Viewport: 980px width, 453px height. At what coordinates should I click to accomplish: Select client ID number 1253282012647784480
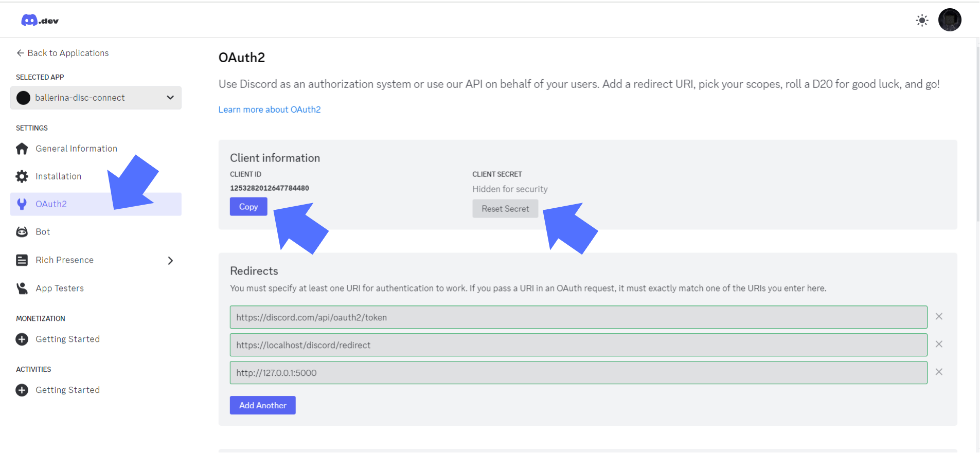pyautogui.click(x=270, y=188)
